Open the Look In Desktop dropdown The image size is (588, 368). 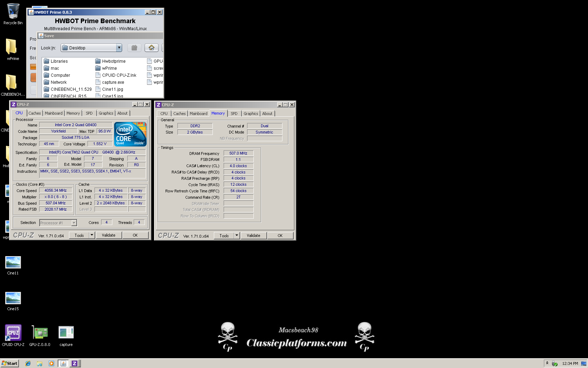point(91,48)
